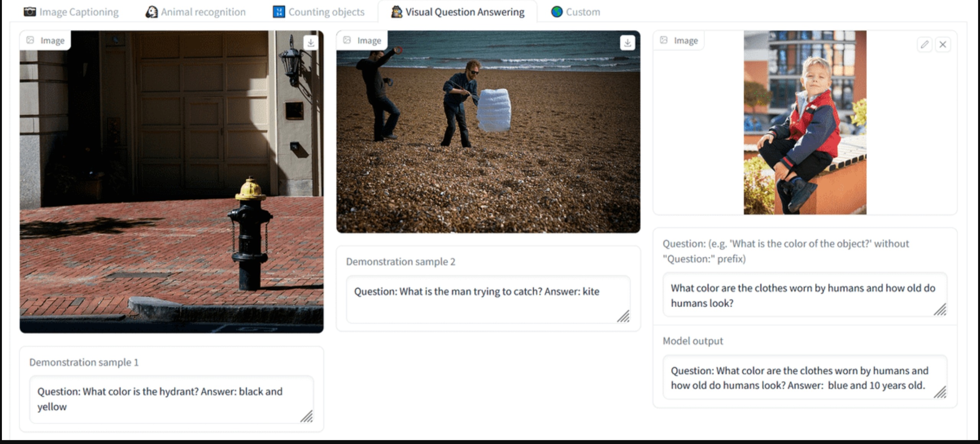Open the Animal recognition tab
This screenshot has width=980, height=444.
click(x=203, y=12)
